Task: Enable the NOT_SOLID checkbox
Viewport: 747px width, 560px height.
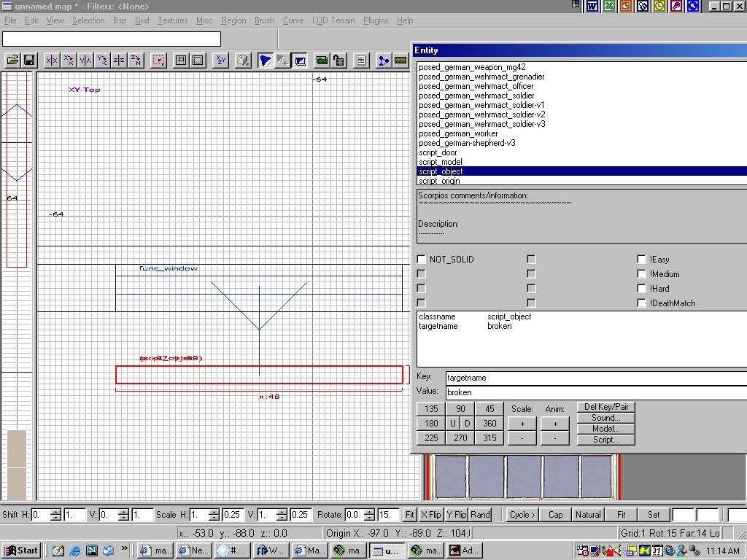Action: (x=422, y=260)
